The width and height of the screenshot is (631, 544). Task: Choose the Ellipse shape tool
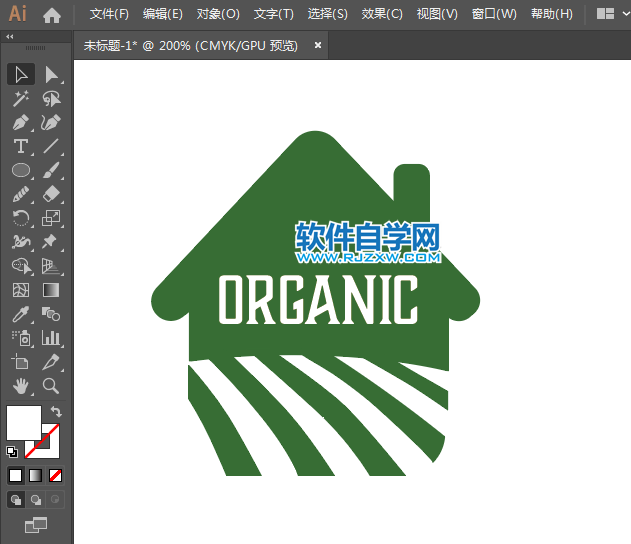pyautogui.click(x=21, y=170)
